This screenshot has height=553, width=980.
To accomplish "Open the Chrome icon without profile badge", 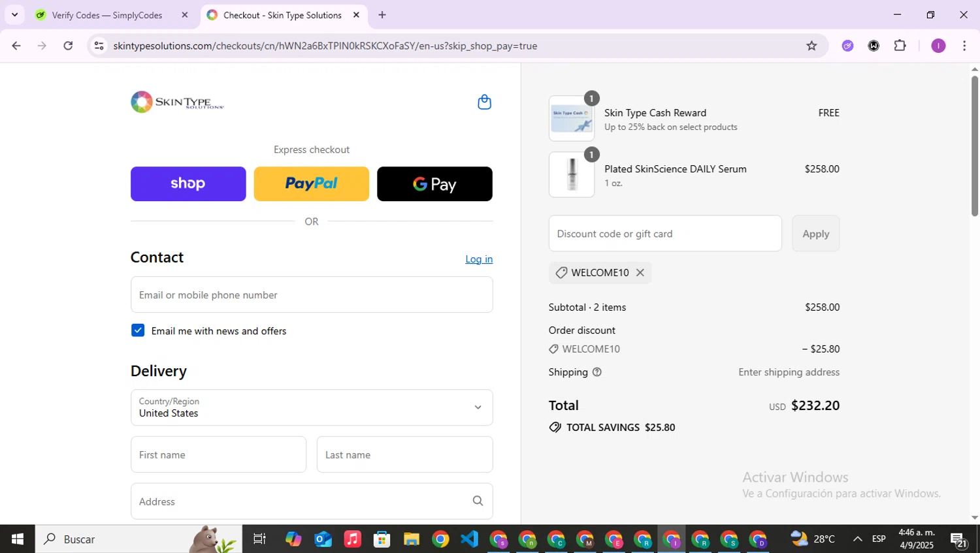I will 440,539.
